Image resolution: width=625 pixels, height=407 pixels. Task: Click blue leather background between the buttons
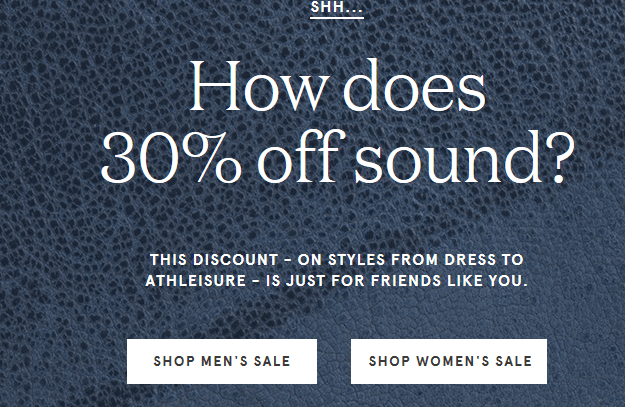pyautogui.click(x=334, y=362)
